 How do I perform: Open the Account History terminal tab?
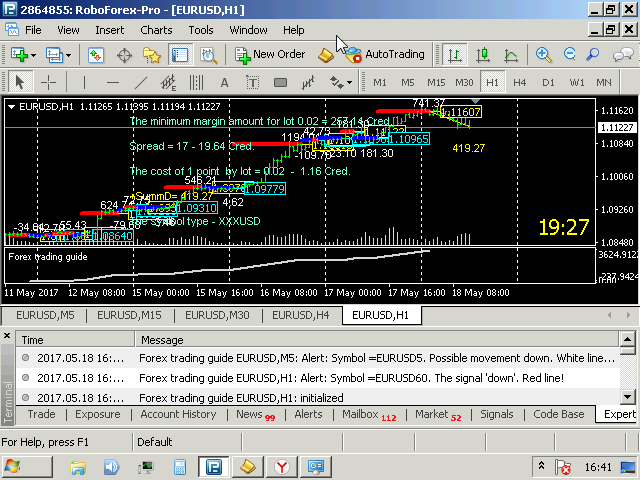point(178,414)
